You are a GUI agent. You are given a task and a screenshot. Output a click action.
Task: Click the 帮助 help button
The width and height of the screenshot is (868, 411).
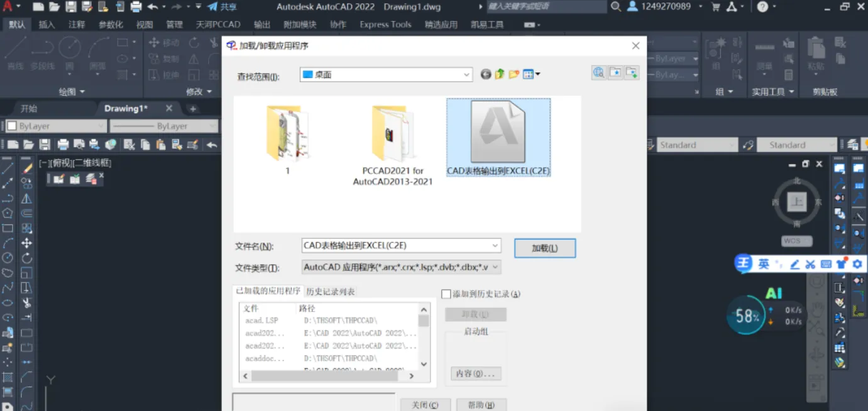click(x=481, y=405)
